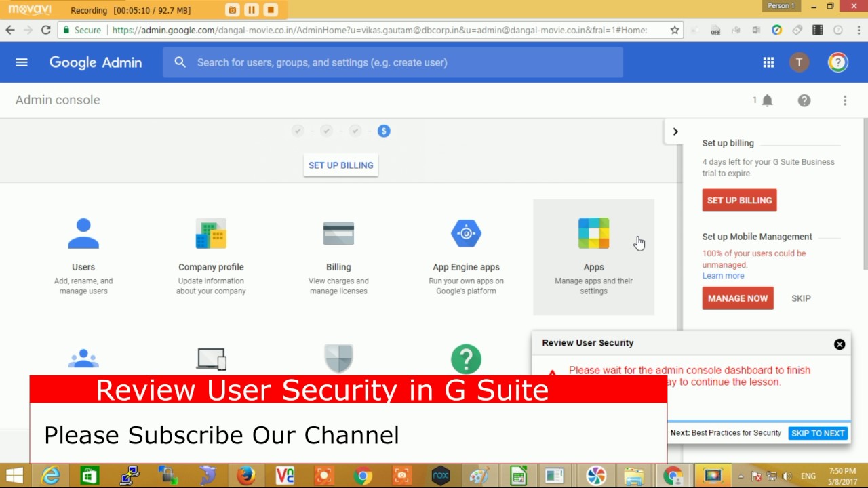Open Firefox from the taskbar

click(245, 476)
